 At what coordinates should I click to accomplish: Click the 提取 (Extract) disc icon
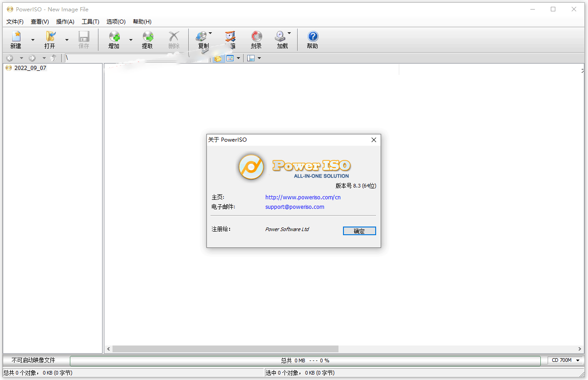(x=147, y=37)
